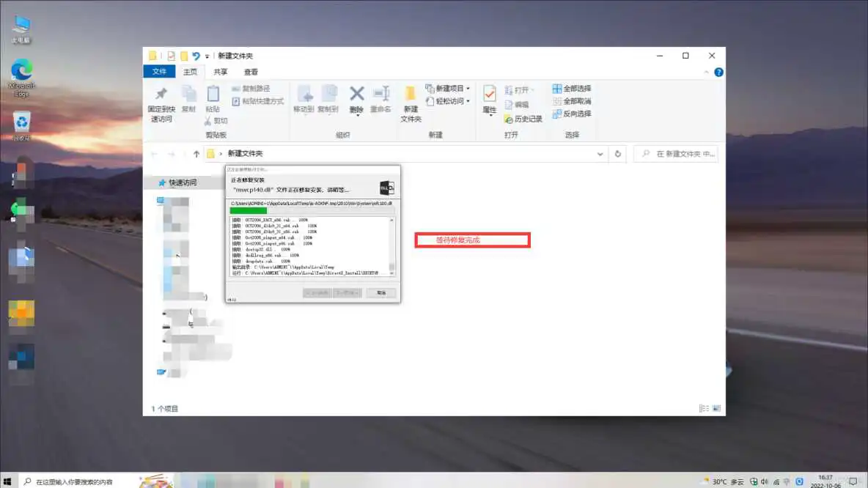Select the Rename (重命名) tool

click(x=382, y=95)
